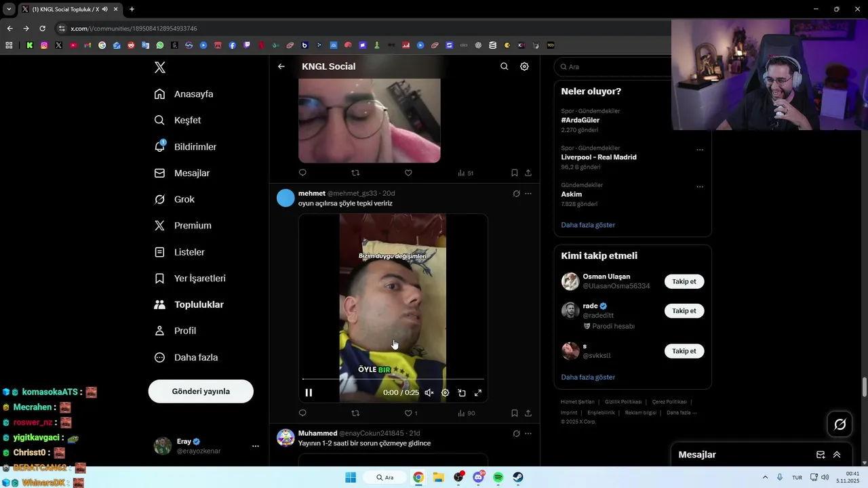Click floating Grok button

840,424
